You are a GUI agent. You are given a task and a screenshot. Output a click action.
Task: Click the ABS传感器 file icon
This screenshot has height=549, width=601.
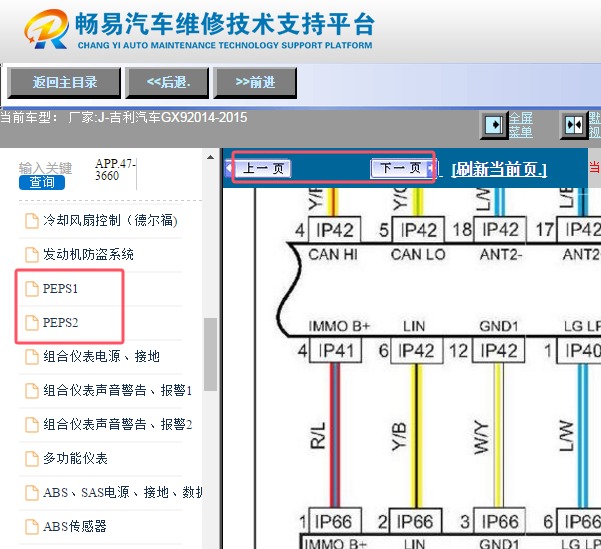(x=32, y=527)
